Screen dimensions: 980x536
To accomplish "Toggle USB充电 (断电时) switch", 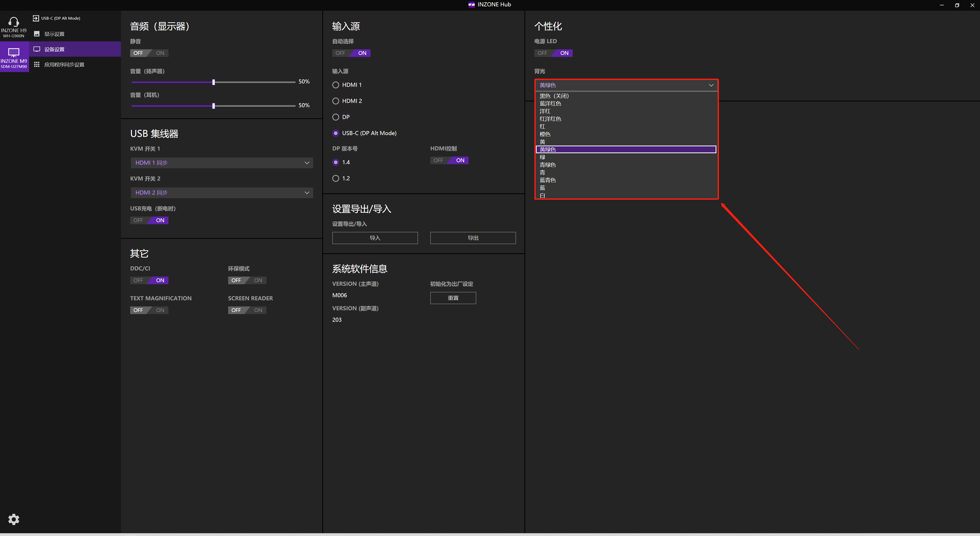I will (149, 220).
